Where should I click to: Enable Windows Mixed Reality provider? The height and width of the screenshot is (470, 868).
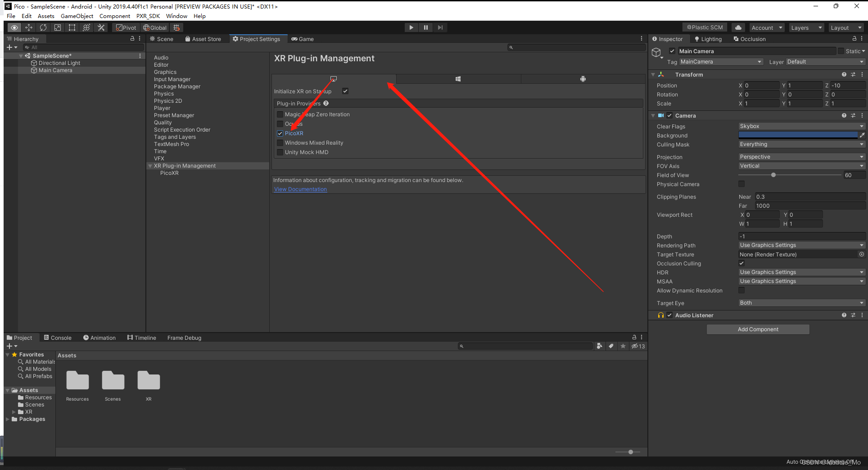pos(280,143)
